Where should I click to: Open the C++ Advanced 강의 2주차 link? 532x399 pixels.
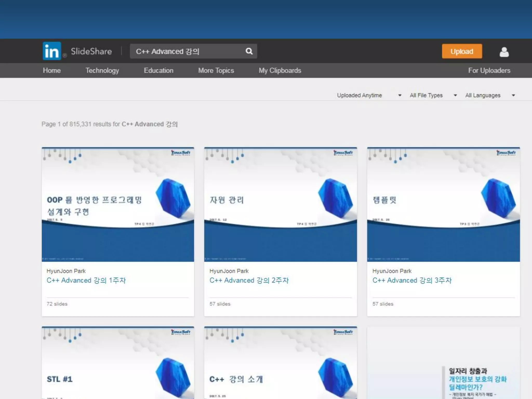[249, 280]
